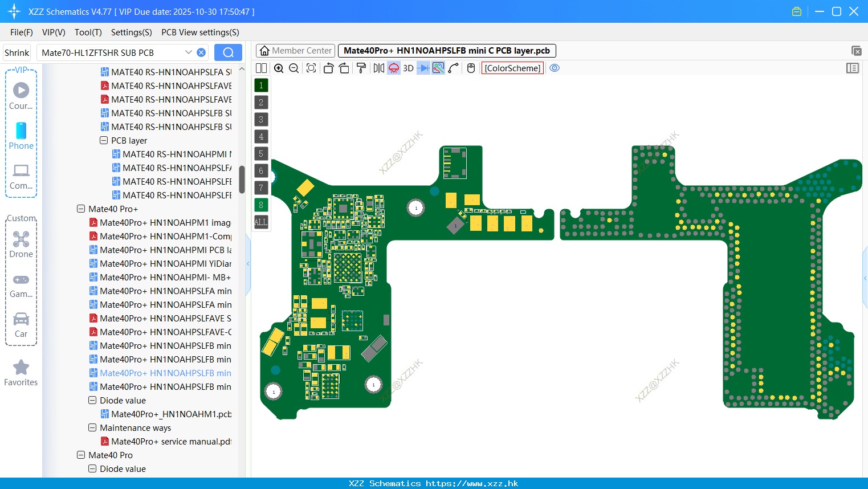Viewport: 868px width, 489px height.
Task: Open the Courses VIP sidebar item
Action: [x=21, y=96]
